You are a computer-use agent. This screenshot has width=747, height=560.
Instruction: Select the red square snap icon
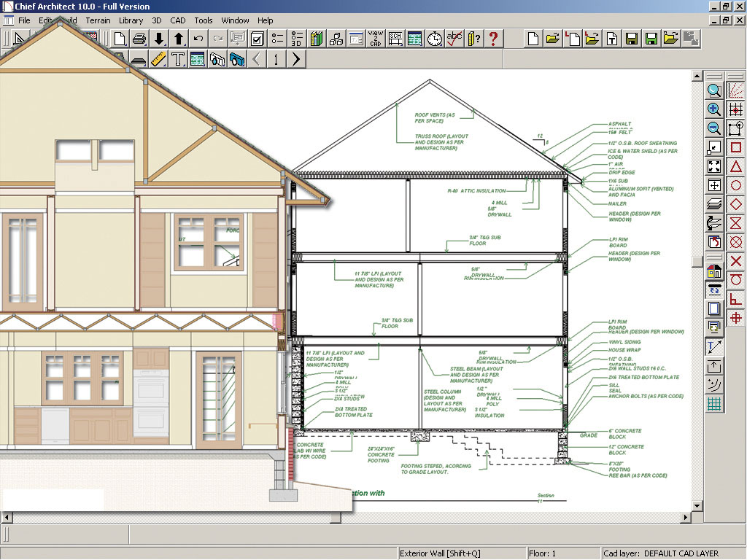tap(736, 147)
